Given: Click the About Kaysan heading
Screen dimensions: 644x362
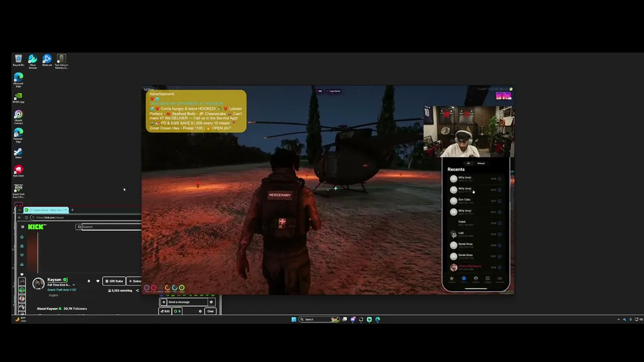Looking at the screenshot, I should 47,309.
